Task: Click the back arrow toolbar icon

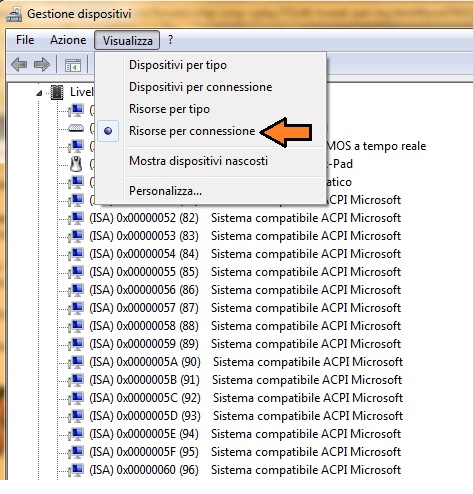Action: pyautogui.click(x=19, y=64)
